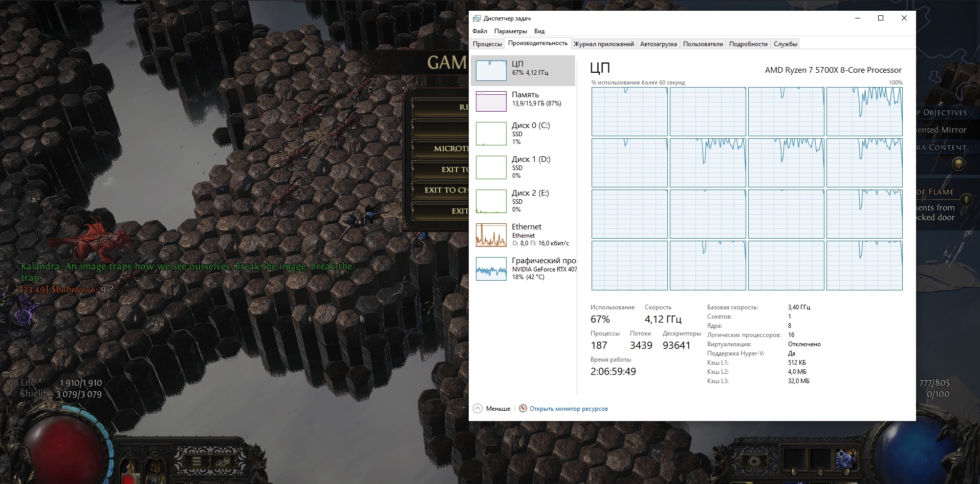Screen dimensions: 980x484
Task: Close the Task Manager window
Action: 904,18
